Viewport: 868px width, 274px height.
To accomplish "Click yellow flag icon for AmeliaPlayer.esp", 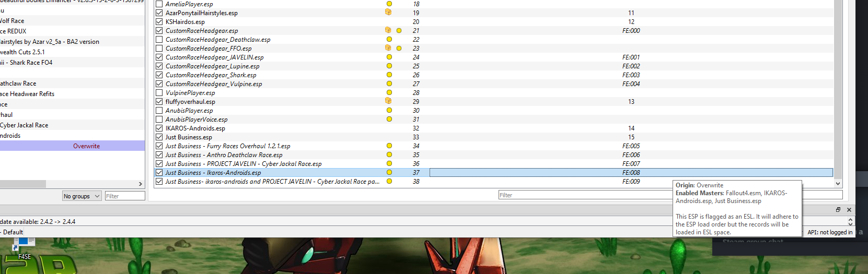I will (389, 4).
